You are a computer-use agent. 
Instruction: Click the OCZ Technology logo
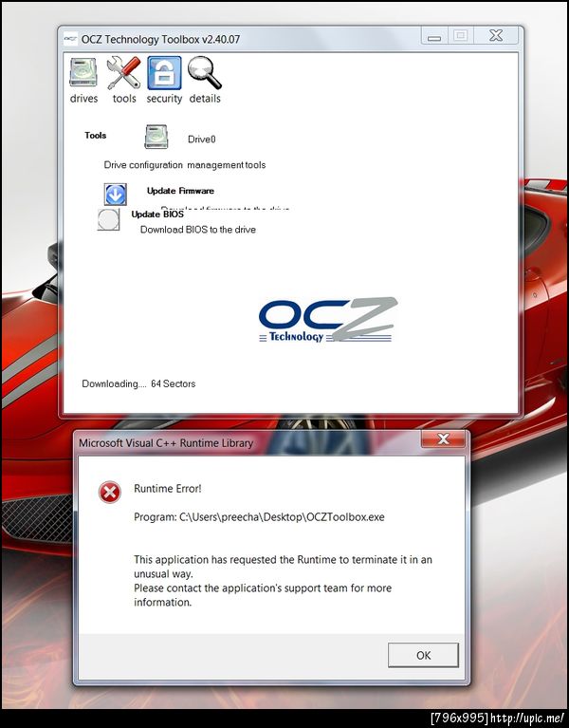328,321
